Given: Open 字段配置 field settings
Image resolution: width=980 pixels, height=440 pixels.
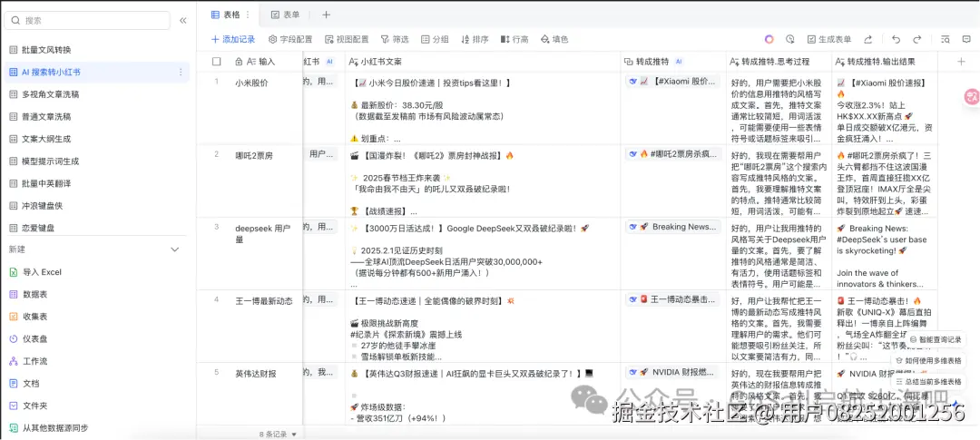Looking at the screenshot, I should click(x=290, y=39).
